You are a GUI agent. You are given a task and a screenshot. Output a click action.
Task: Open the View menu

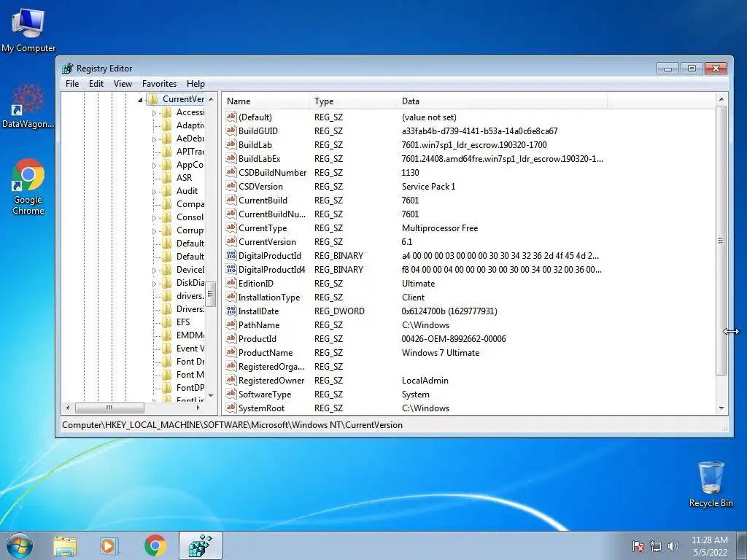tap(123, 84)
